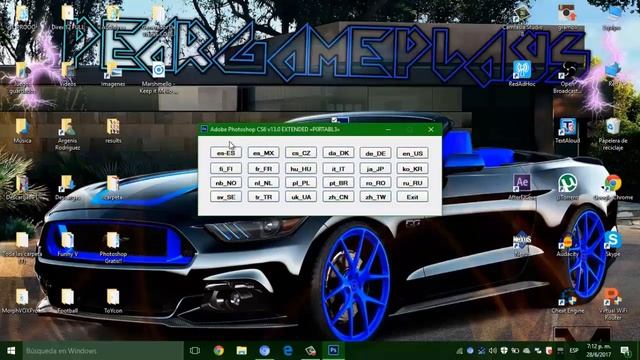Open the volume control in system tray
Viewport: 640px width, 360px height.
[x=493, y=351]
